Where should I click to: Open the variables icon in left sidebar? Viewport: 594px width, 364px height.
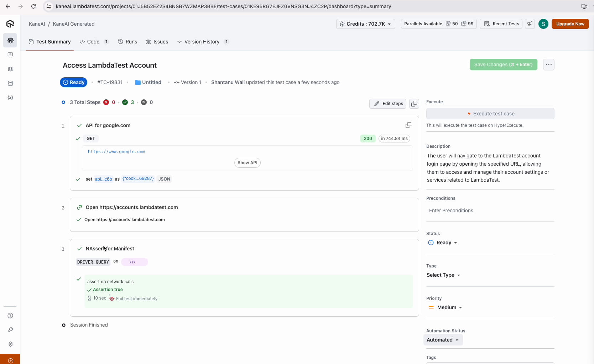(x=10, y=98)
